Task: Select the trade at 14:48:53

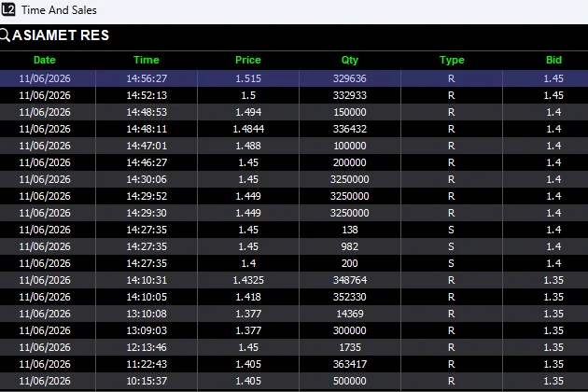Action: point(294,112)
